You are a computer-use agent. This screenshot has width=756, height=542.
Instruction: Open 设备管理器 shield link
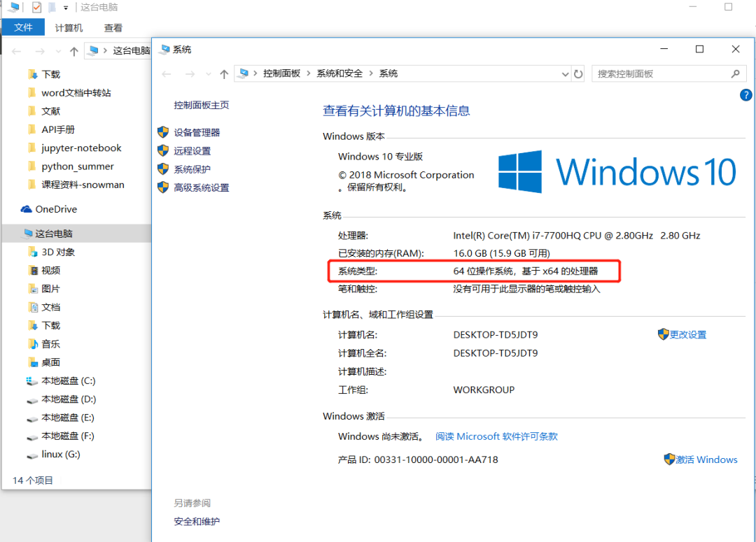point(197,132)
